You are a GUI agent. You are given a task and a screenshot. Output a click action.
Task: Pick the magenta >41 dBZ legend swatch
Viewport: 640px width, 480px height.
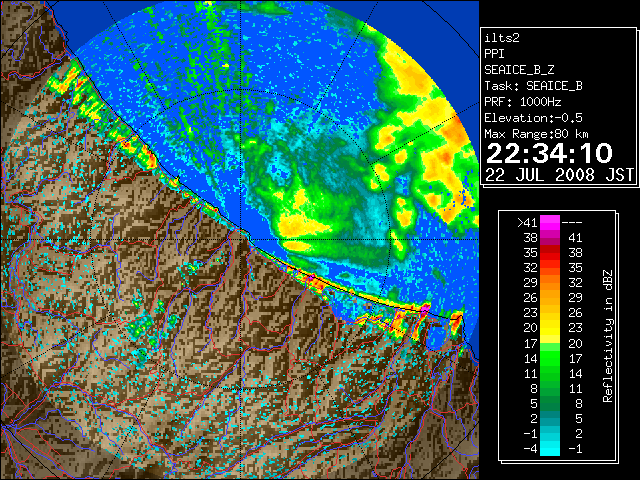[x=550, y=222]
